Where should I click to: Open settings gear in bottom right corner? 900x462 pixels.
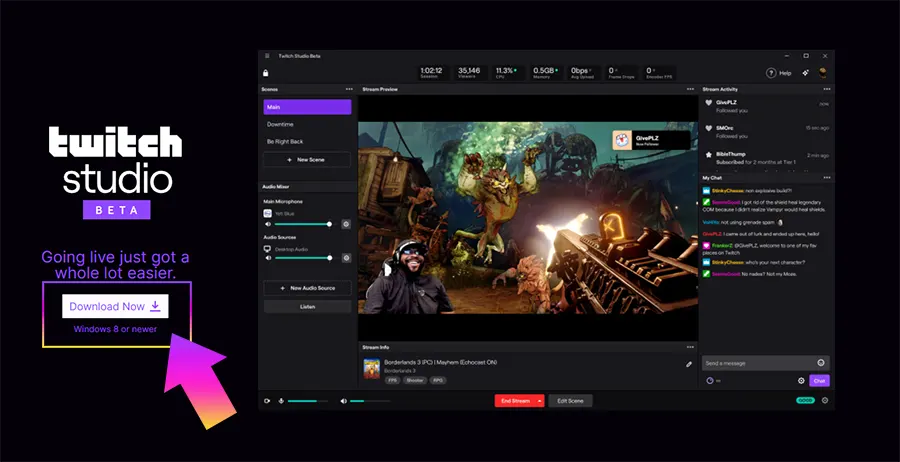825,401
